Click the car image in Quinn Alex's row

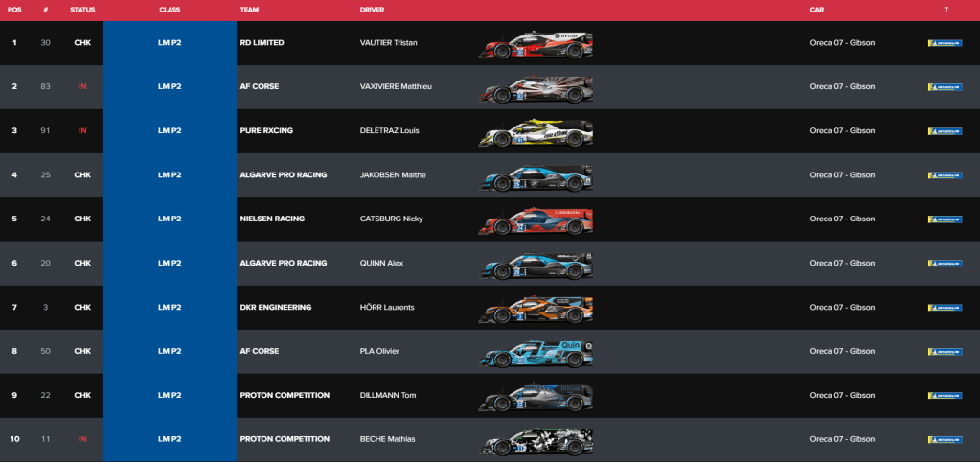[536, 266]
